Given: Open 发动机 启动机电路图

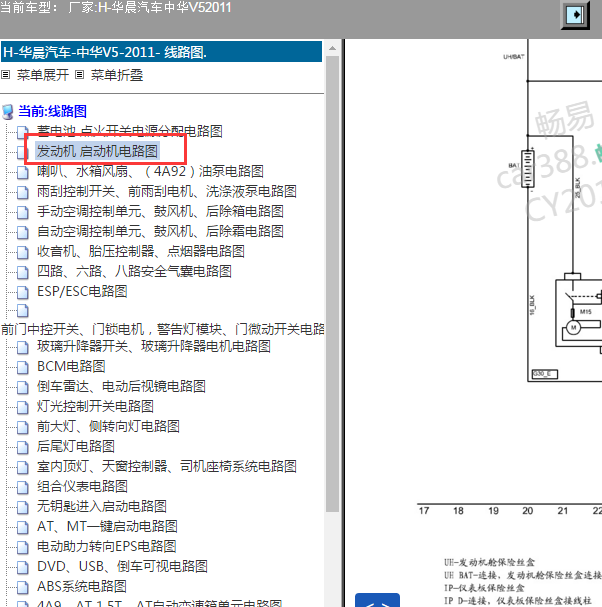Looking at the screenshot, I should pos(97,151).
